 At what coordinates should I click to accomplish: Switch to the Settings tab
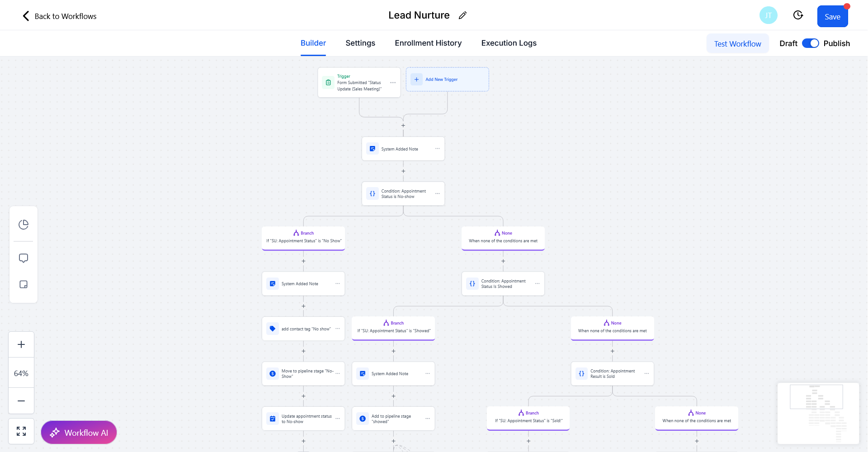360,43
